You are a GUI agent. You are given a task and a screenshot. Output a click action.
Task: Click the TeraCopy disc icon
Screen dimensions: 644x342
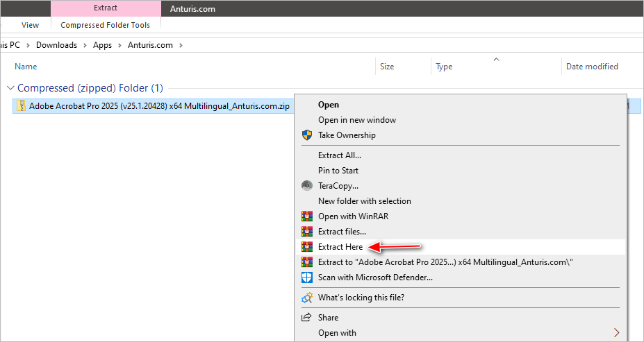click(306, 186)
